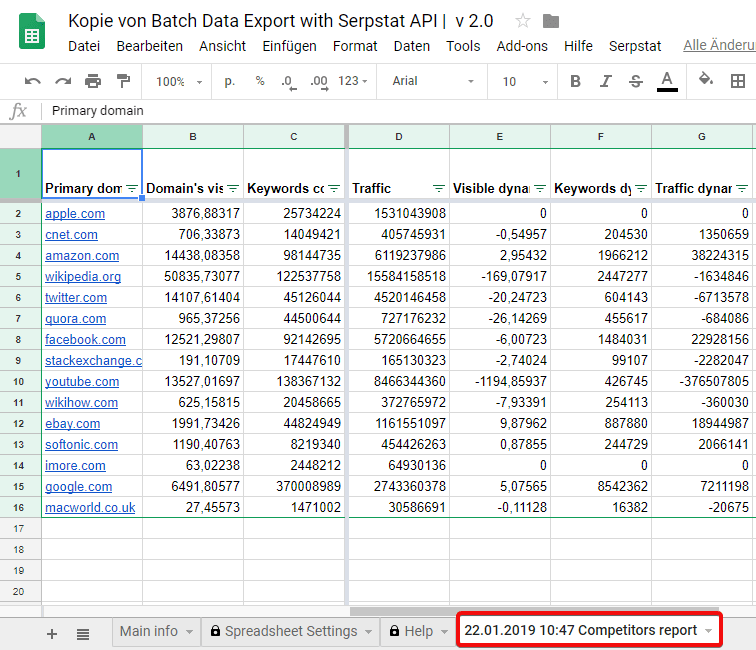This screenshot has height=650, width=756.
Task: Star the spreadsheet document
Action: tap(523, 21)
